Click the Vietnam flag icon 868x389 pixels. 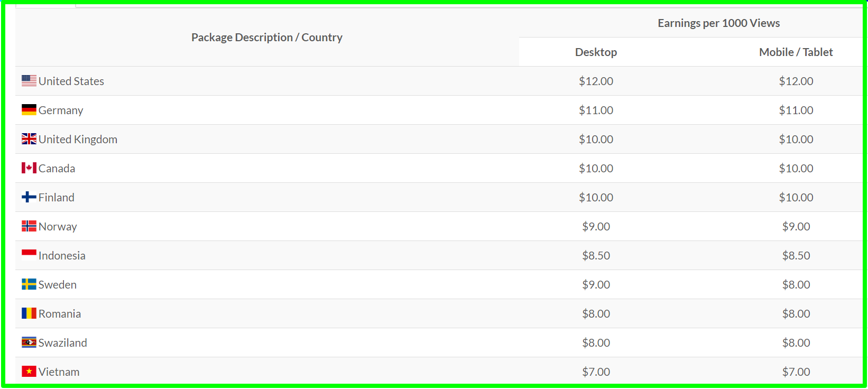click(x=29, y=371)
